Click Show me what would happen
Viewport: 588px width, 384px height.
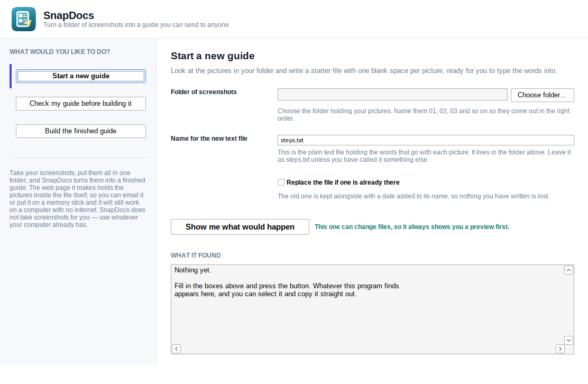240,227
